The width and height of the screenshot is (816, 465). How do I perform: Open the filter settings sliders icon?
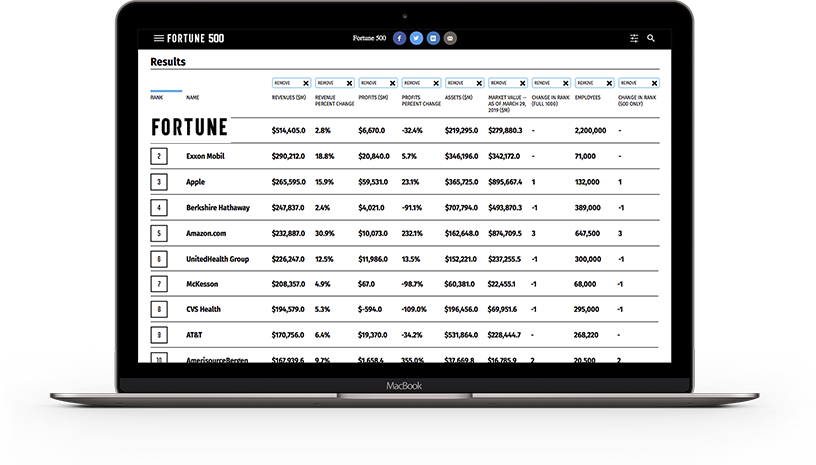click(x=634, y=39)
